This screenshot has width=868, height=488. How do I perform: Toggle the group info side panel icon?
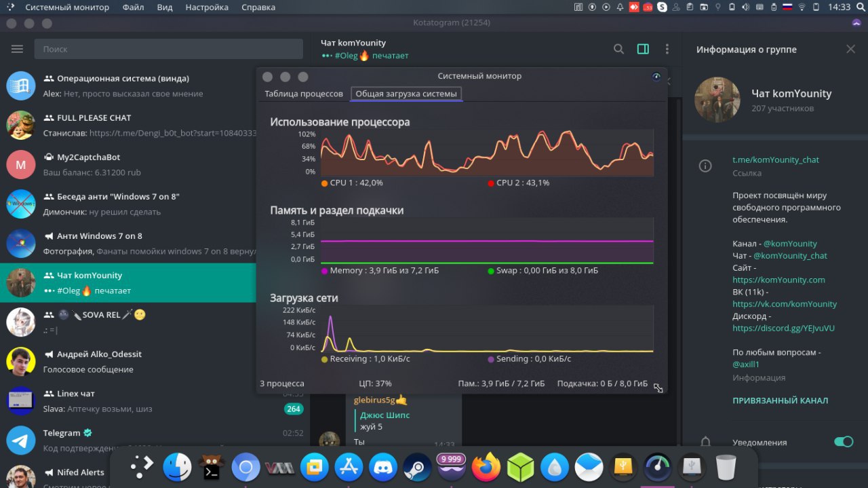pyautogui.click(x=643, y=49)
